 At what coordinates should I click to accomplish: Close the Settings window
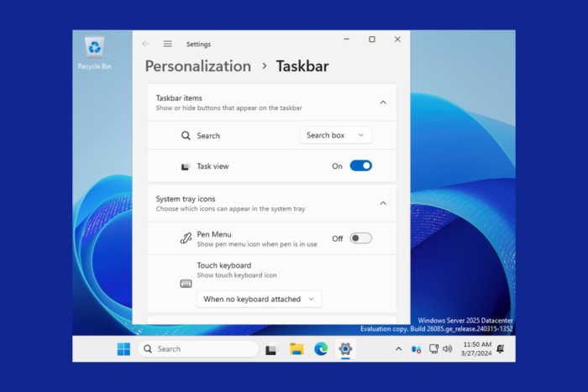[x=397, y=39]
